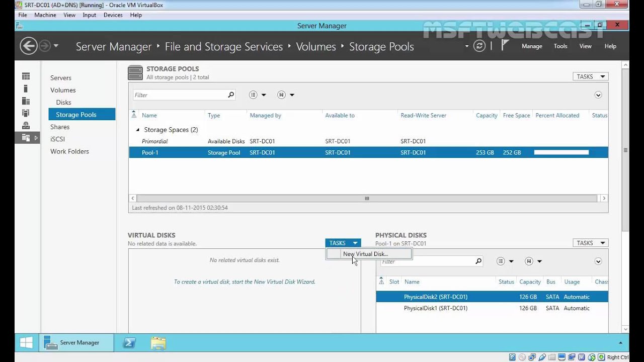
Task: Select the Primordial pool row
Action: coord(368,141)
